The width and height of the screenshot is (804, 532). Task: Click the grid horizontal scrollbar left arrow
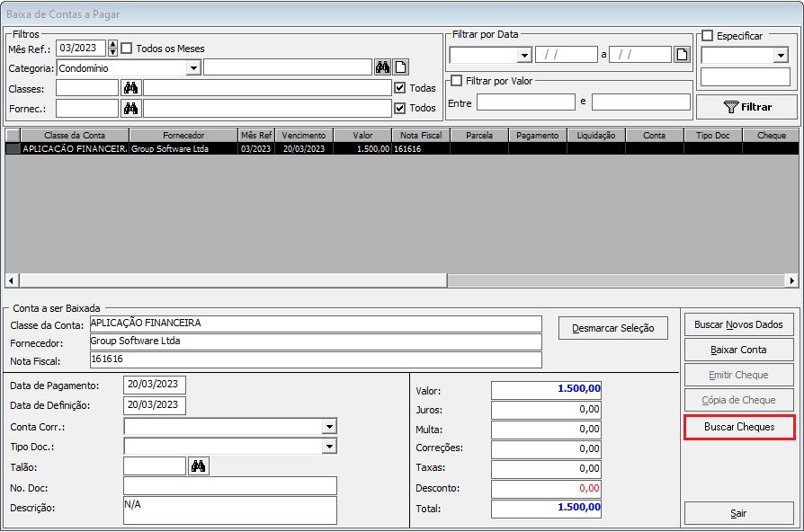click(x=12, y=280)
